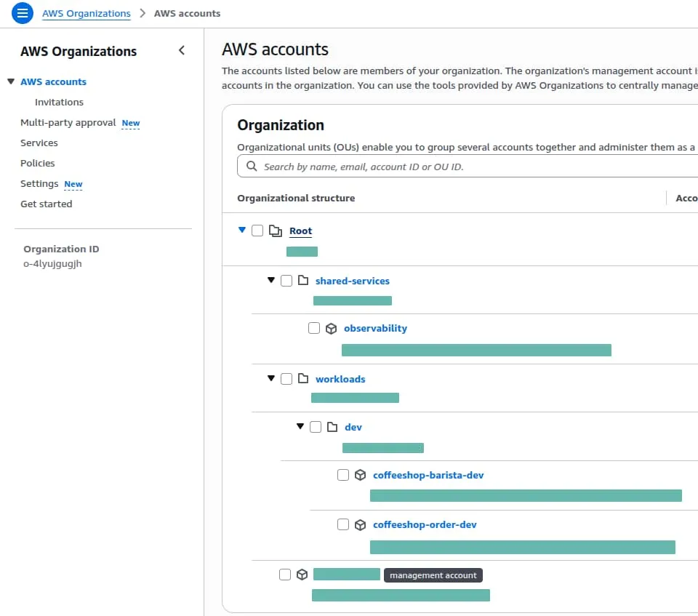
Task: Navigate to AWS Organizations breadcrumb link
Action: tap(87, 13)
